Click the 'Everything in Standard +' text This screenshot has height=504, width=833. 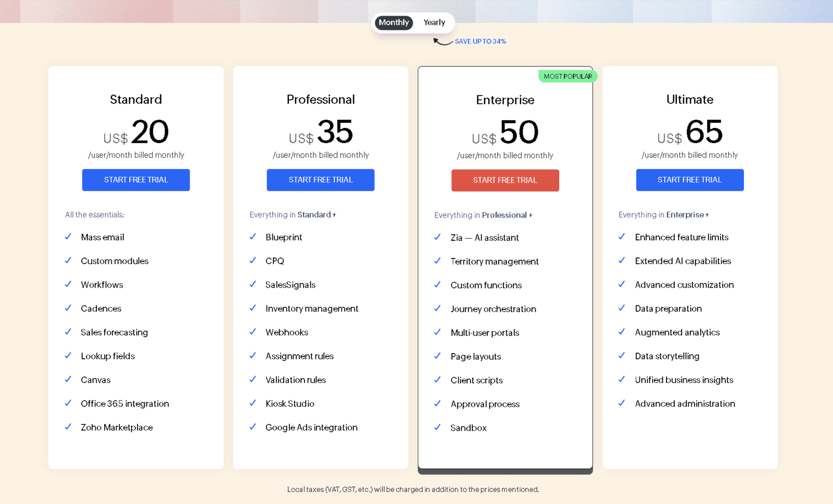(293, 215)
